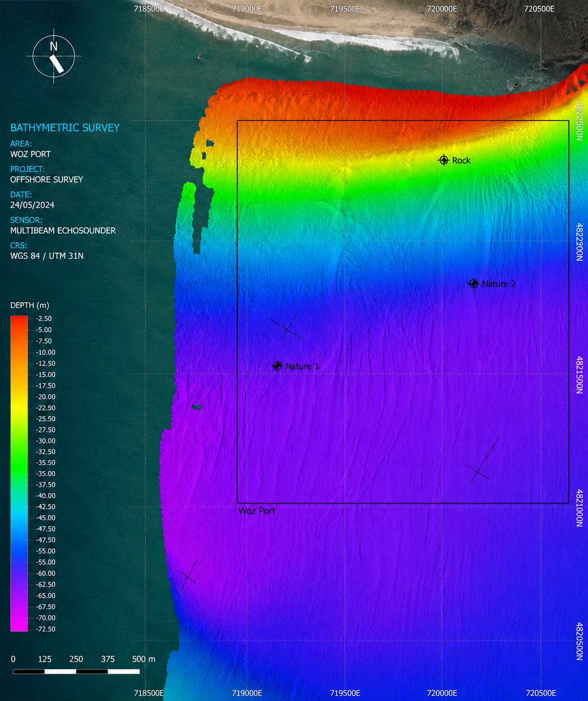Click the top 720500E grid label
The image size is (588, 701).
(x=540, y=9)
